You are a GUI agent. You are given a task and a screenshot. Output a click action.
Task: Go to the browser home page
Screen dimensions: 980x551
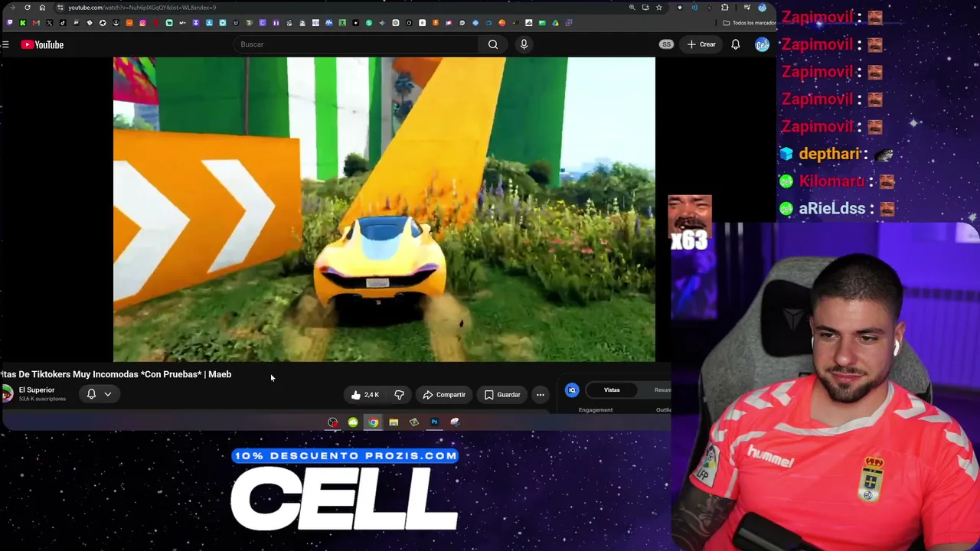click(x=42, y=8)
